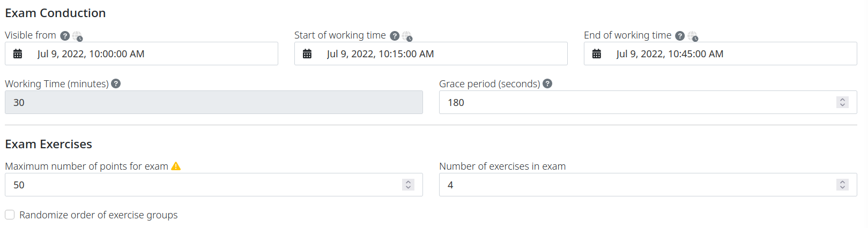
Task: Click help icon beside Working Time (minutes)
Action: coord(116,83)
